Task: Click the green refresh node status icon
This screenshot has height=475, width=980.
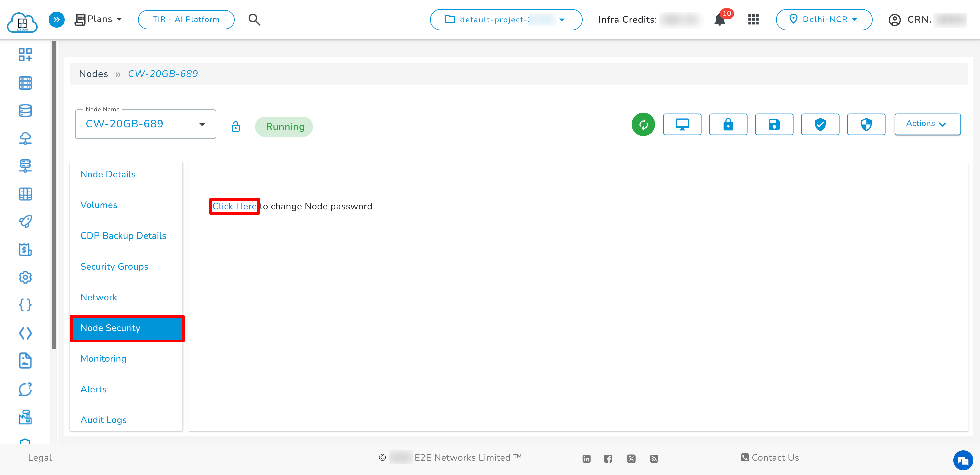Action: pos(643,124)
